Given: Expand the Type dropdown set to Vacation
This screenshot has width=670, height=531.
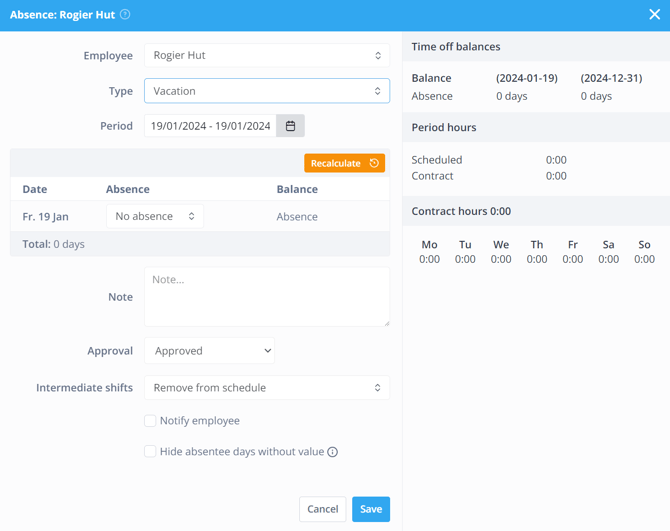Looking at the screenshot, I should [266, 91].
